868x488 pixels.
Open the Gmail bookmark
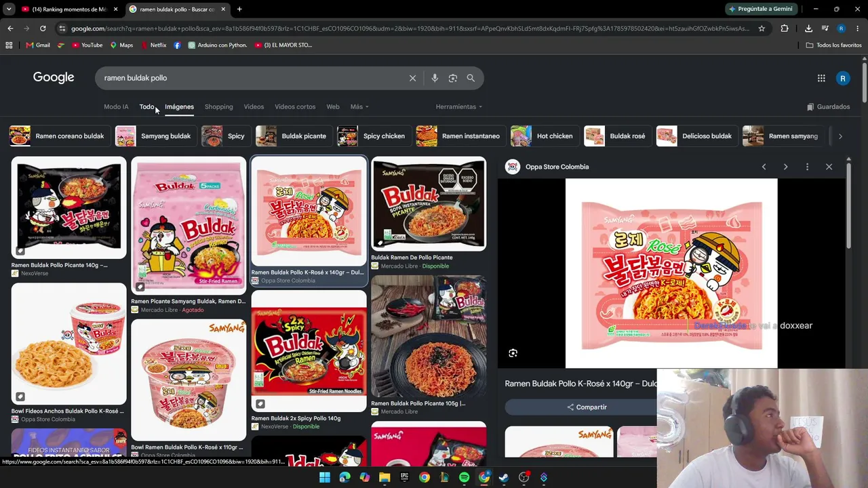click(x=38, y=45)
